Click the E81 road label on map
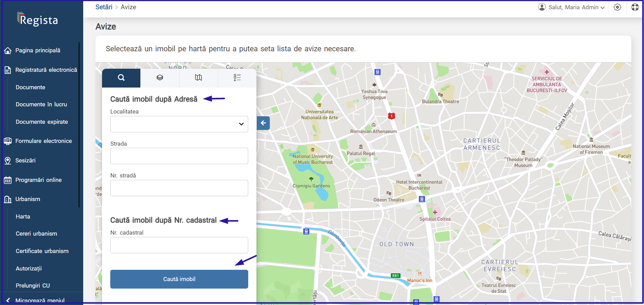The width and height of the screenshot is (644, 305). (x=395, y=276)
